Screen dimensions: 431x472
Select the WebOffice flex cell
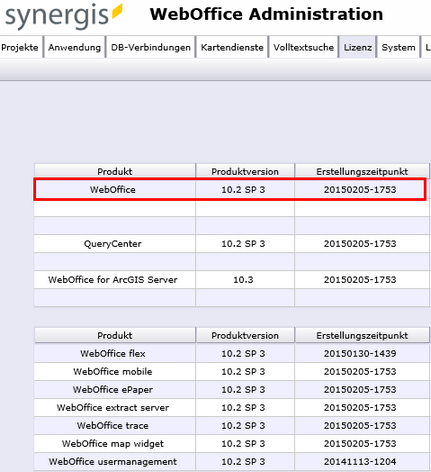pos(115,353)
